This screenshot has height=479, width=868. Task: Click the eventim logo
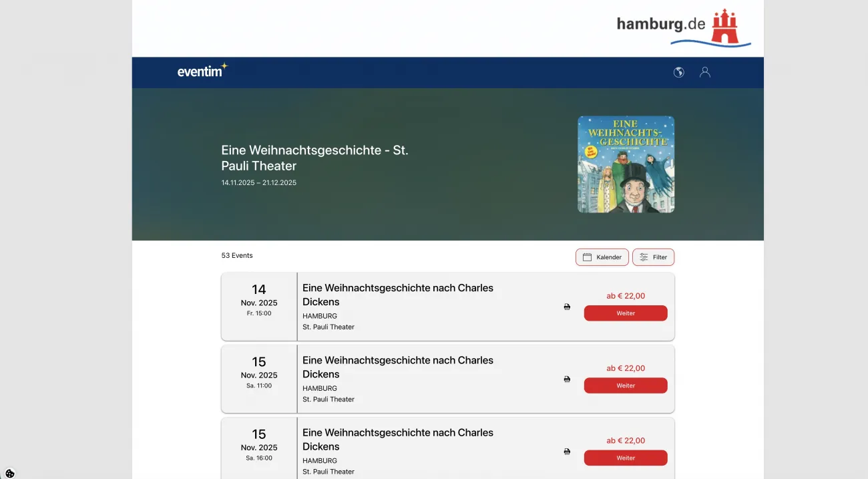[202, 71]
